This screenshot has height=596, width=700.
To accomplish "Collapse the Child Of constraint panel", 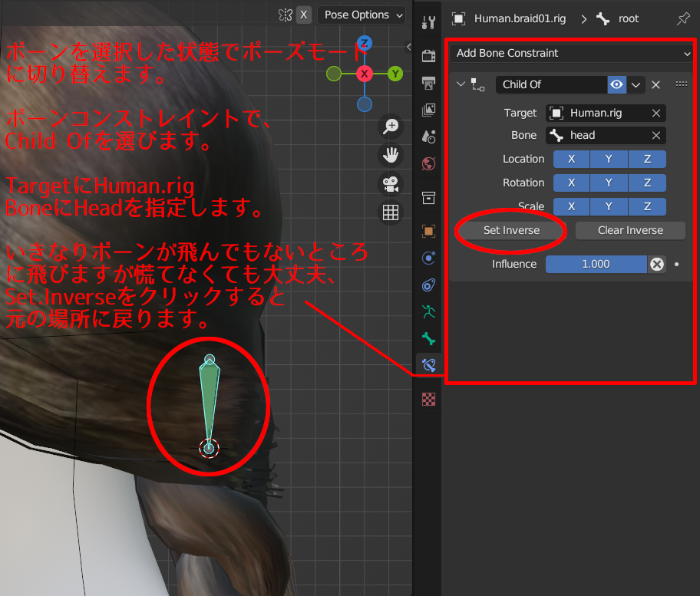I will coord(461,84).
